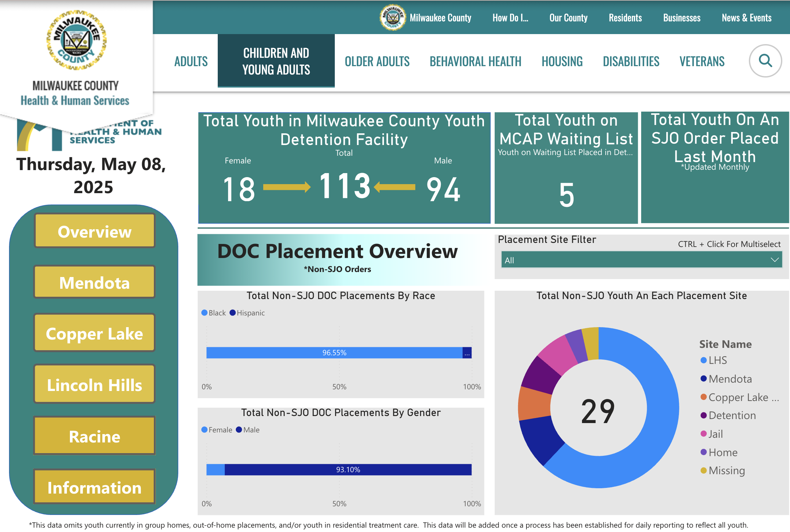Screen dimensions: 790x532
Task: Expand the Placement Site Filter dropdown
Action: 641,260
